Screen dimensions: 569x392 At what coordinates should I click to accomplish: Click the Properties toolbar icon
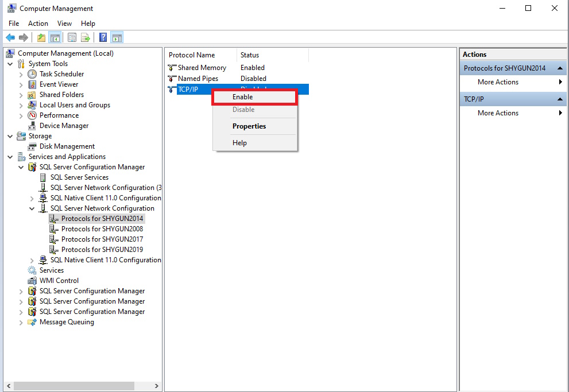click(72, 37)
